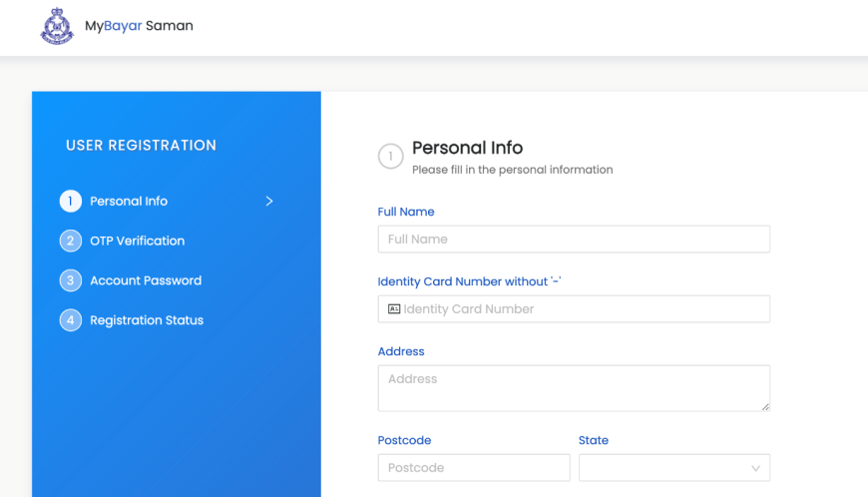Click the numbered circle beside Personal Info heading
This screenshot has height=497, width=868.
(x=391, y=156)
